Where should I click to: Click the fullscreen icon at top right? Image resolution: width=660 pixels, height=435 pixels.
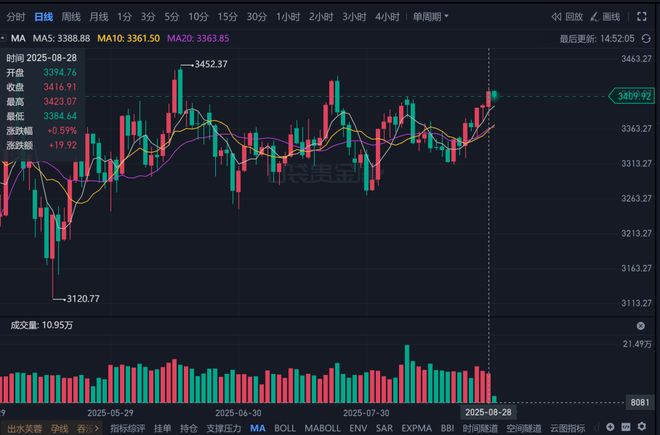click(643, 17)
